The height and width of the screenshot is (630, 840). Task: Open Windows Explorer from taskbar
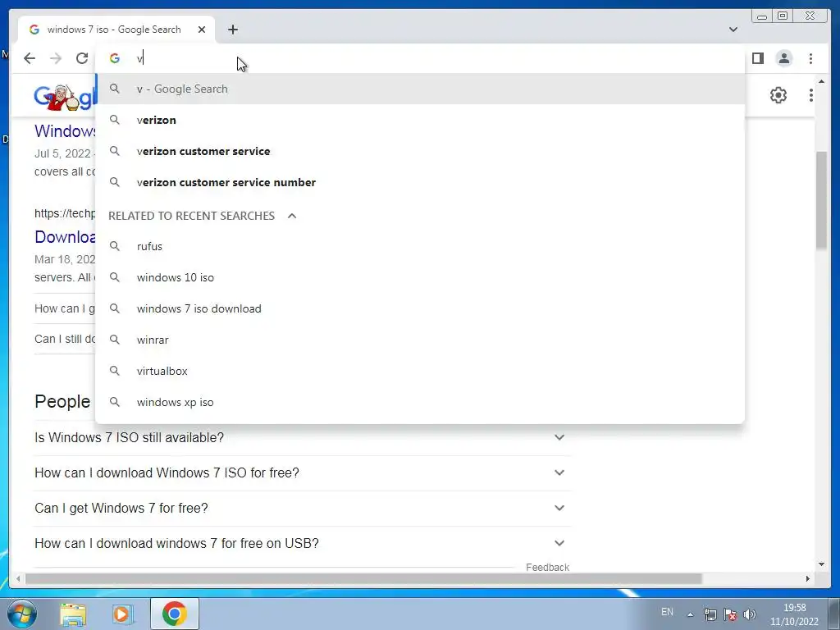[73, 614]
